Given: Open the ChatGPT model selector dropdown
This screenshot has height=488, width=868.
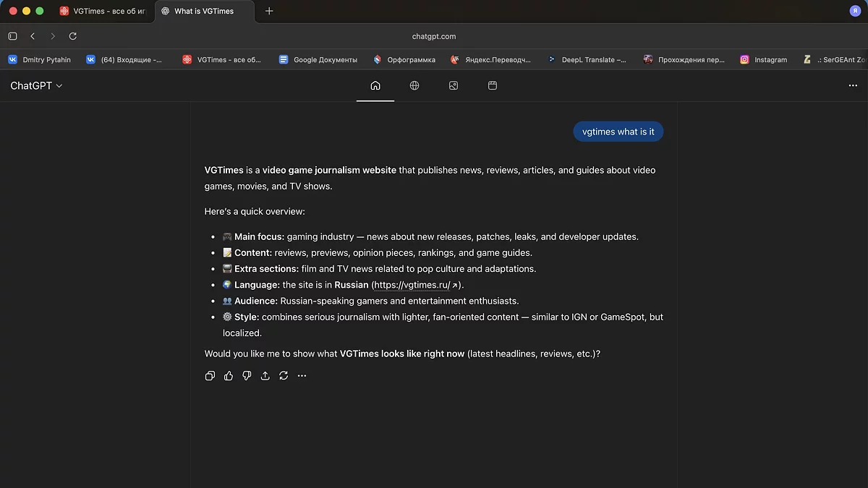Looking at the screenshot, I should click(36, 86).
